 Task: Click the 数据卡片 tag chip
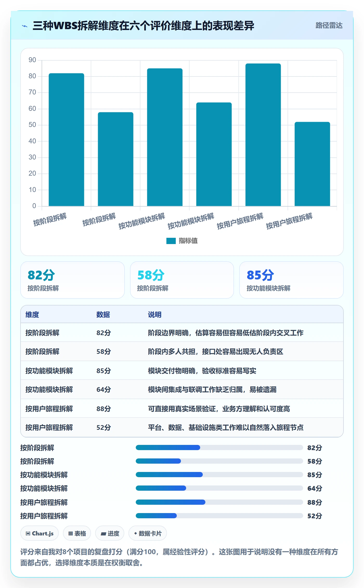coord(148,533)
